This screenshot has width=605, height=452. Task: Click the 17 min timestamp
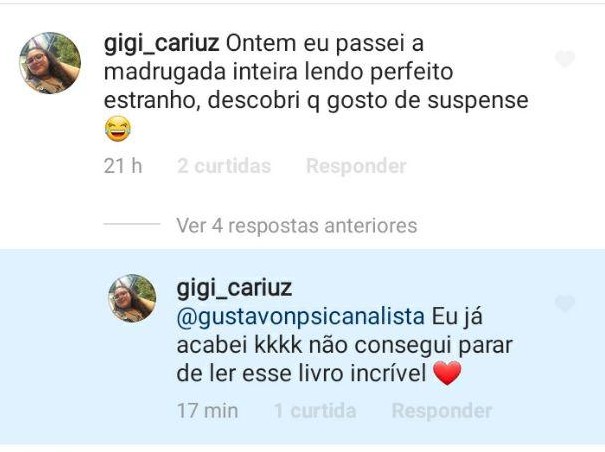pos(208,411)
